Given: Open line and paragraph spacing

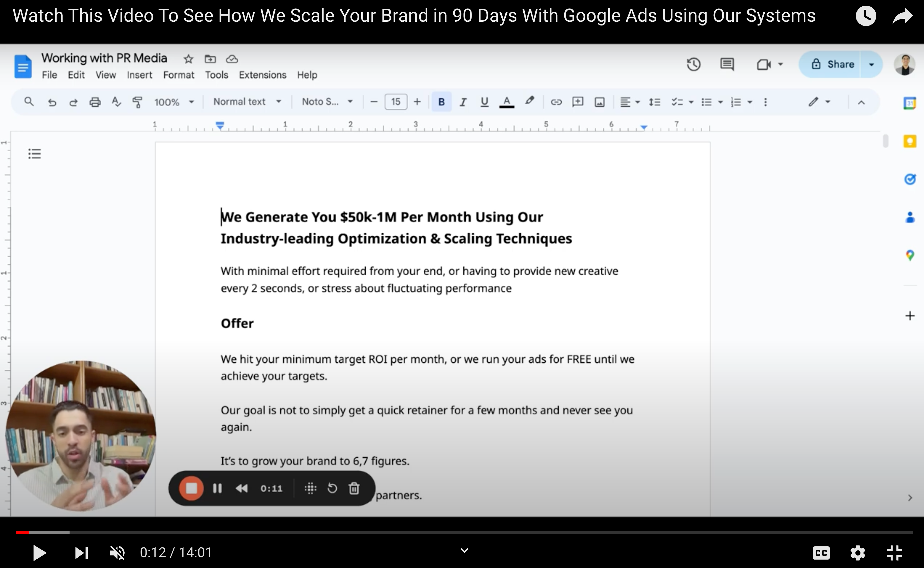Looking at the screenshot, I should point(654,102).
